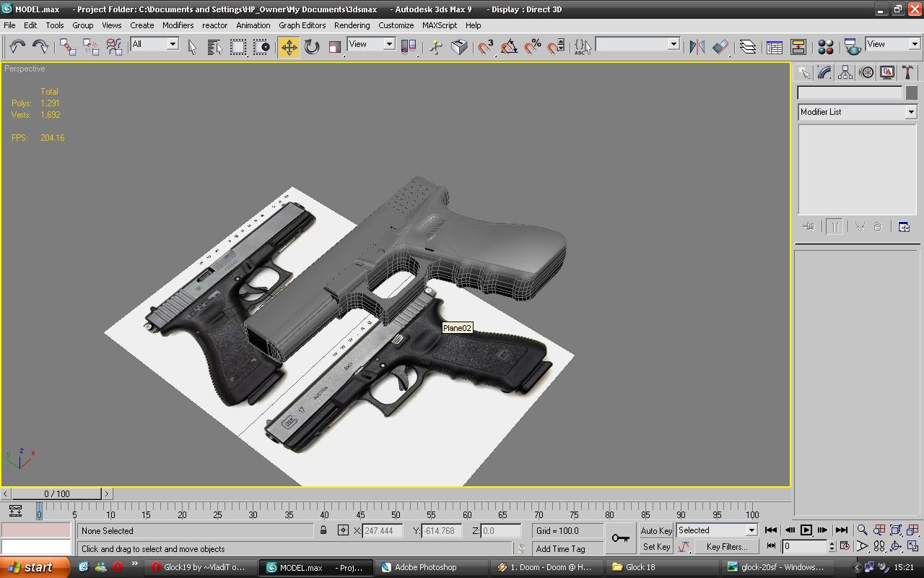Click Configure Modifier Sets icon
Image resolution: width=924 pixels, height=578 pixels.
click(x=904, y=227)
